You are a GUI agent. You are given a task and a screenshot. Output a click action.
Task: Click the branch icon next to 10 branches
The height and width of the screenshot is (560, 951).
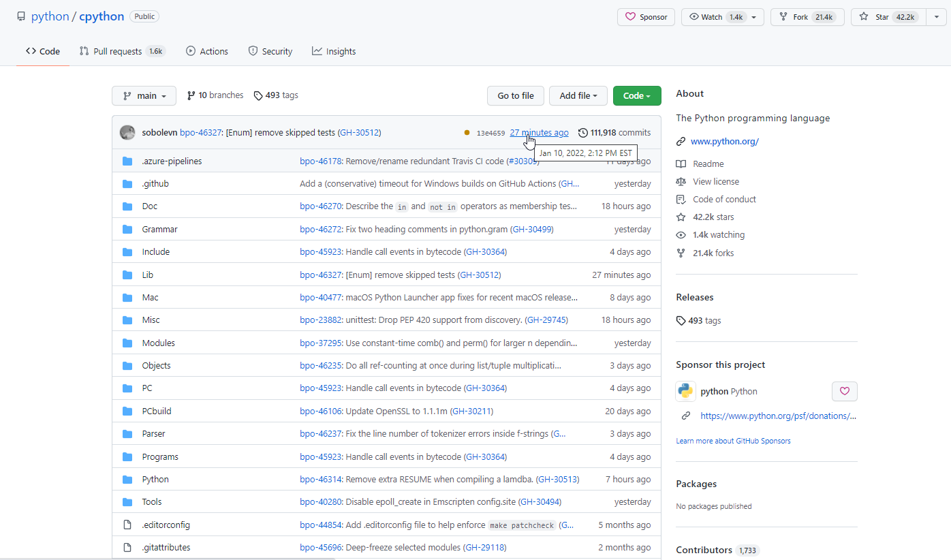189,95
